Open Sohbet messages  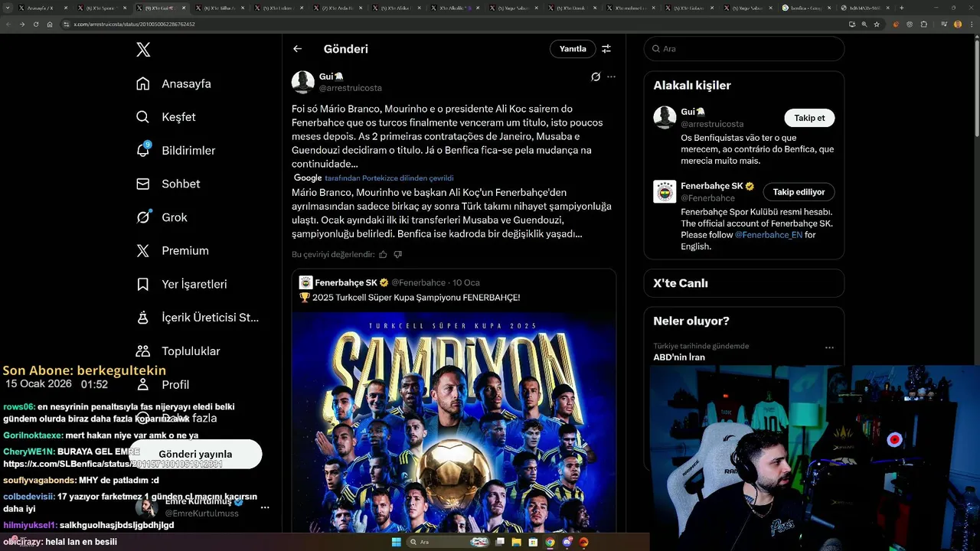click(168, 184)
